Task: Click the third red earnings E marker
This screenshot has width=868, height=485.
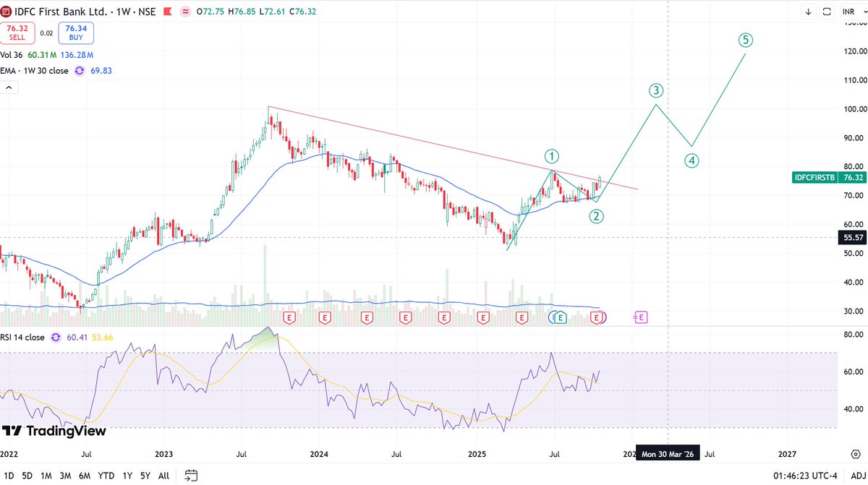Action: click(367, 317)
